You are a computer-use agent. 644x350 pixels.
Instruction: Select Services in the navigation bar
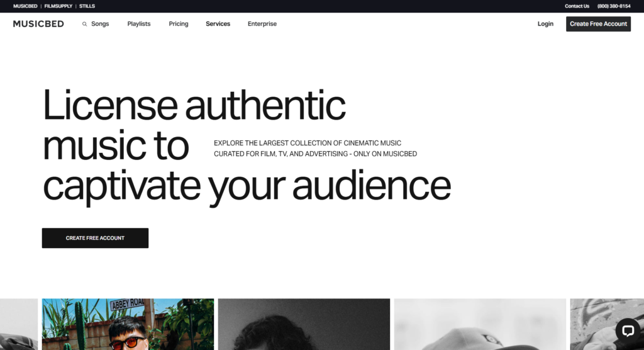tap(218, 24)
